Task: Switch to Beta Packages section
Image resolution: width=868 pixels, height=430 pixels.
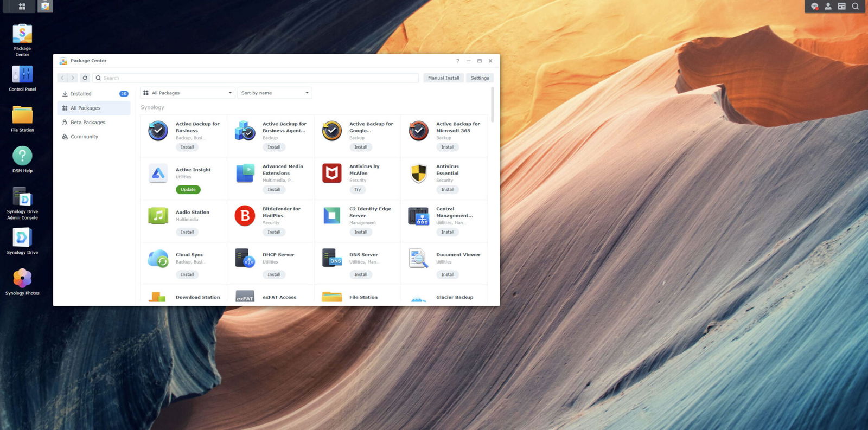Action: (x=88, y=123)
